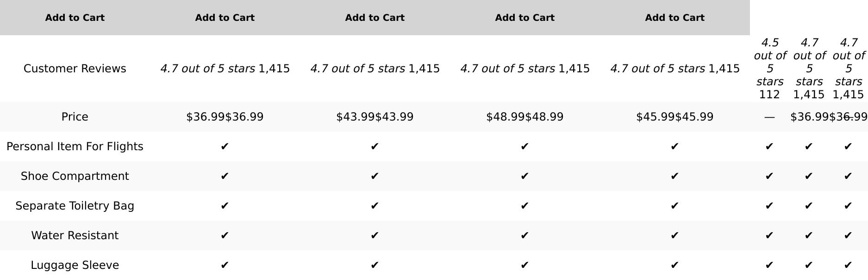Add the $36.99 item to cart

225,18
